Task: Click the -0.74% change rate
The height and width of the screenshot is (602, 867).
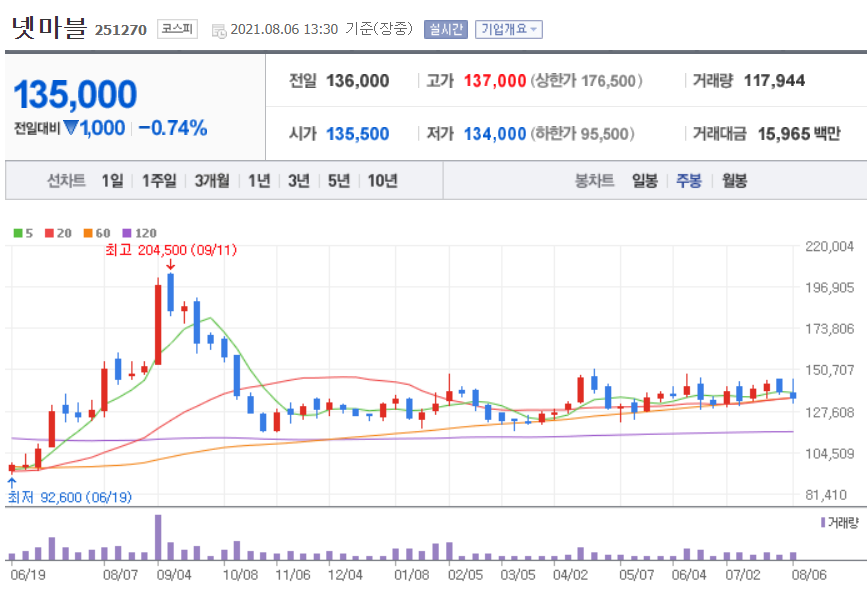Action: click(x=173, y=128)
